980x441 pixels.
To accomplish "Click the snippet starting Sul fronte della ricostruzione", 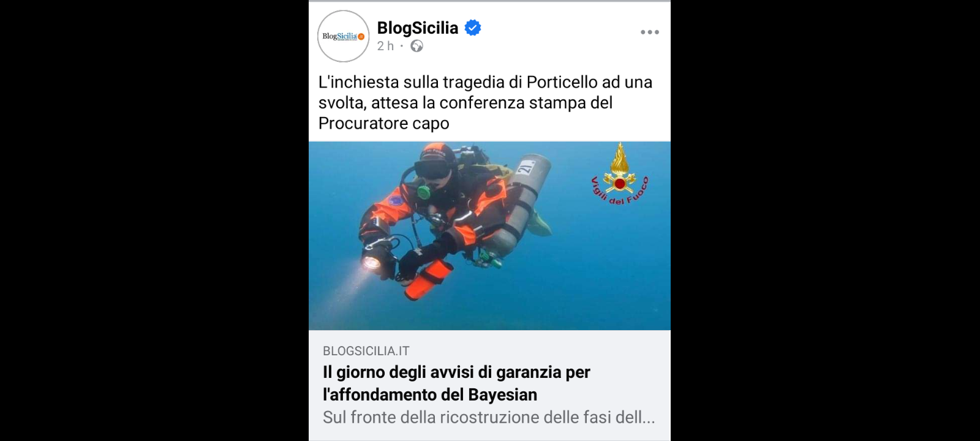I will point(489,417).
